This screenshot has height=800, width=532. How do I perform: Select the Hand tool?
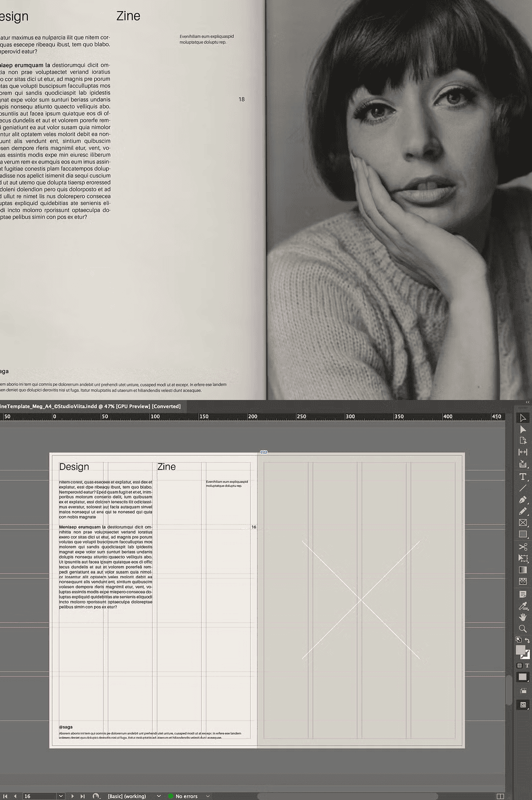coord(523,617)
